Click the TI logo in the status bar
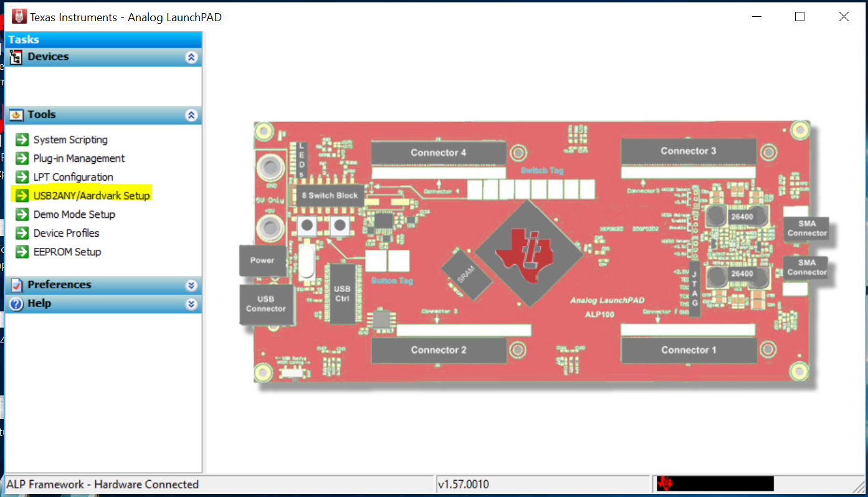This screenshot has height=497, width=868. tap(666, 484)
